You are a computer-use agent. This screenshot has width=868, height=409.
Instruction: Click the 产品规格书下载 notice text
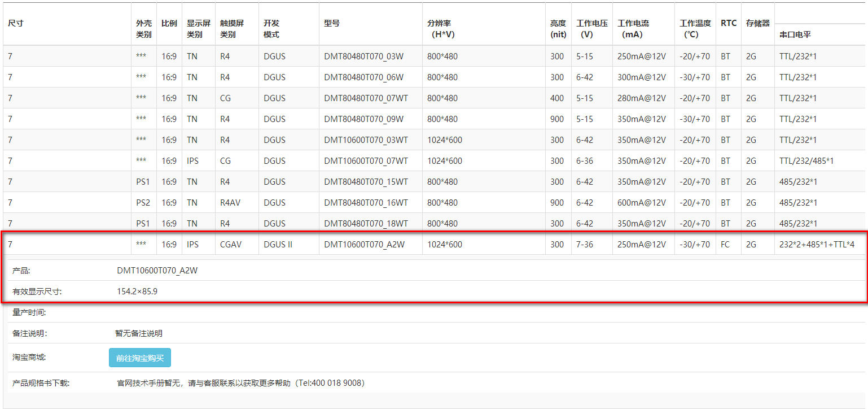[x=238, y=382]
